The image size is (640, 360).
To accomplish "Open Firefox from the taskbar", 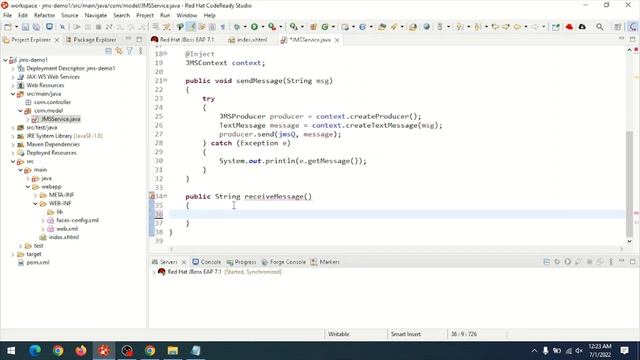I will coord(81,351).
